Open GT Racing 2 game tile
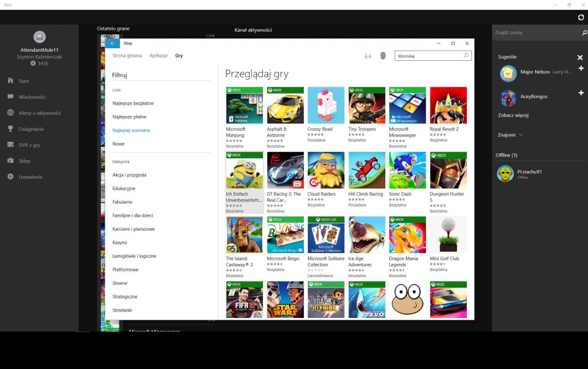The width and height of the screenshot is (588, 369). [x=285, y=170]
